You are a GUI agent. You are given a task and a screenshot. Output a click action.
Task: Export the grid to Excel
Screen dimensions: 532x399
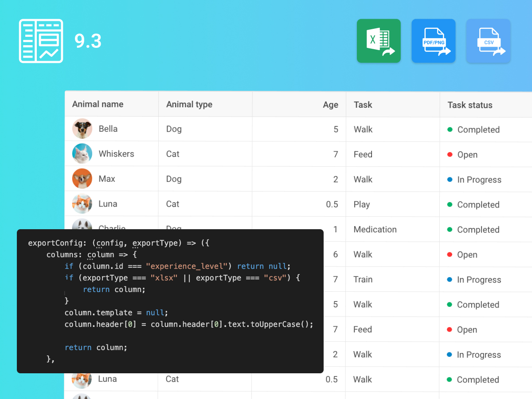[379, 40]
